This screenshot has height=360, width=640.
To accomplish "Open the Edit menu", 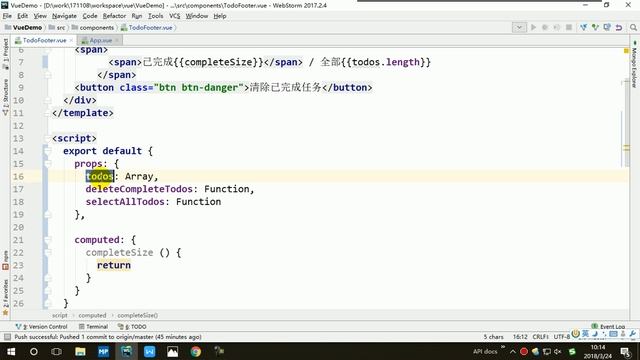I will (x=22, y=16).
